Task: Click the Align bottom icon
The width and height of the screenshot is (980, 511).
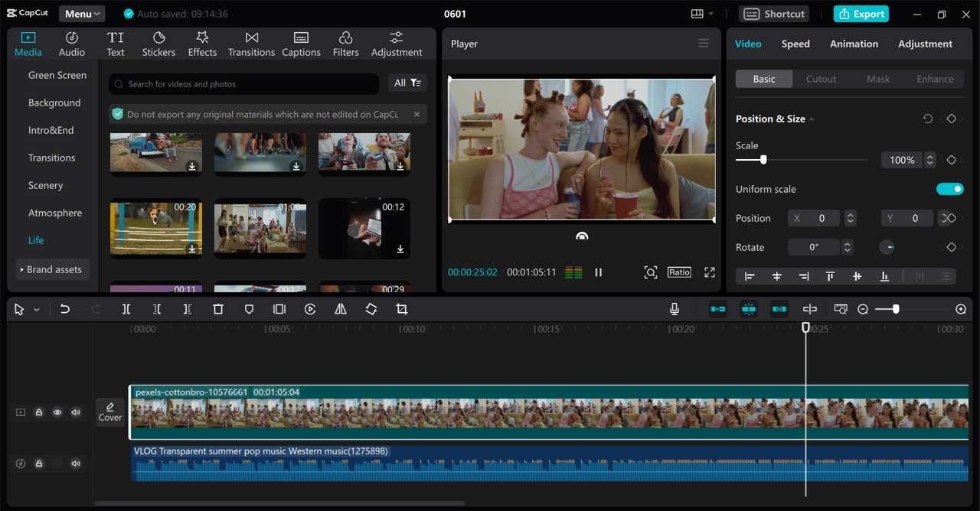Action: pos(885,276)
